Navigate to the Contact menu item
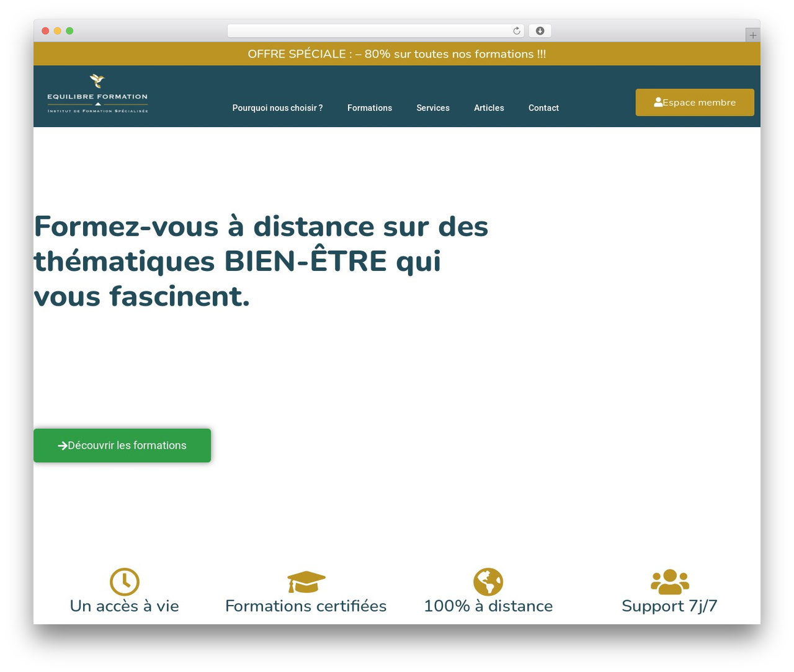 click(x=543, y=108)
